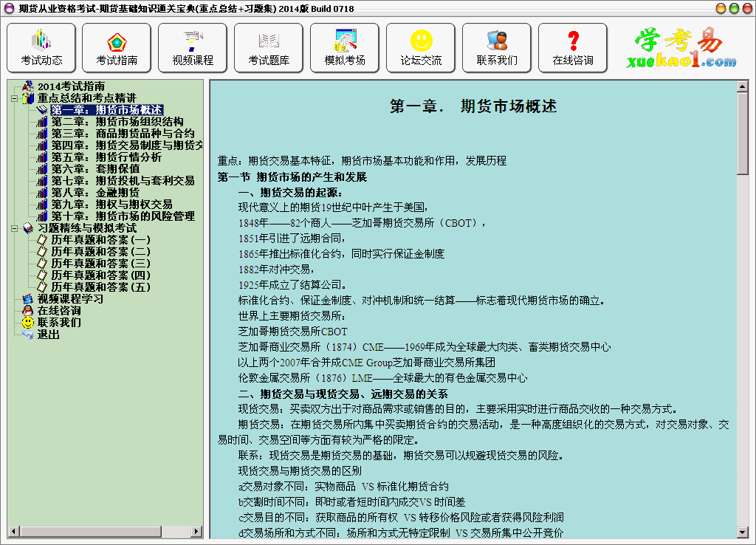The image size is (756, 545).
Task: Open the 考试指南 exam guide button
Action: [x=117, y=48]
